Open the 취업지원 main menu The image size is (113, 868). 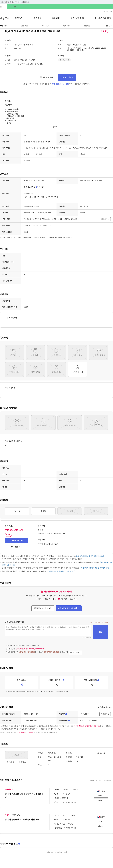click(x=38, y=18)
